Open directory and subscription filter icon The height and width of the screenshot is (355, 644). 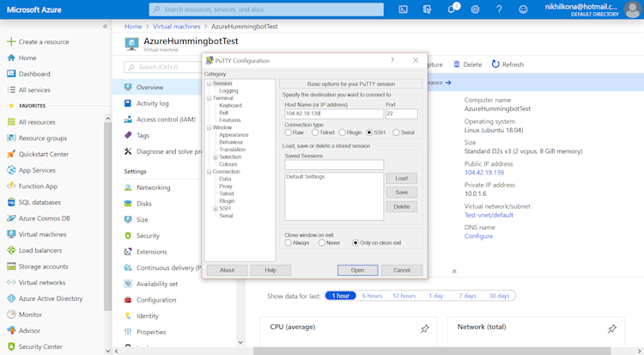tap(427, 9)
